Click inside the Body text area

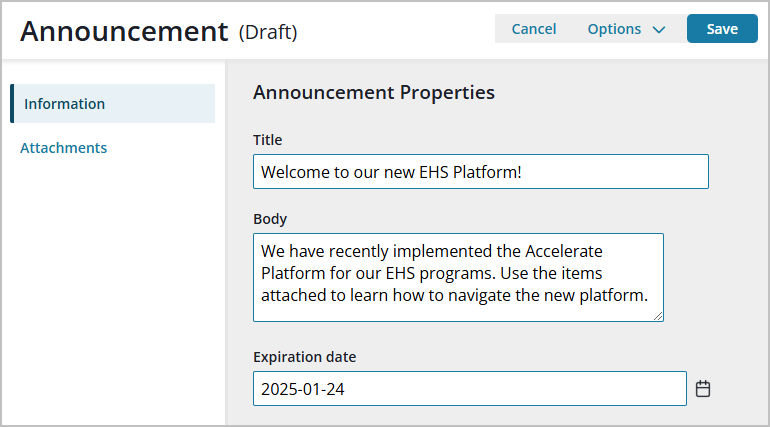[458, 277]
